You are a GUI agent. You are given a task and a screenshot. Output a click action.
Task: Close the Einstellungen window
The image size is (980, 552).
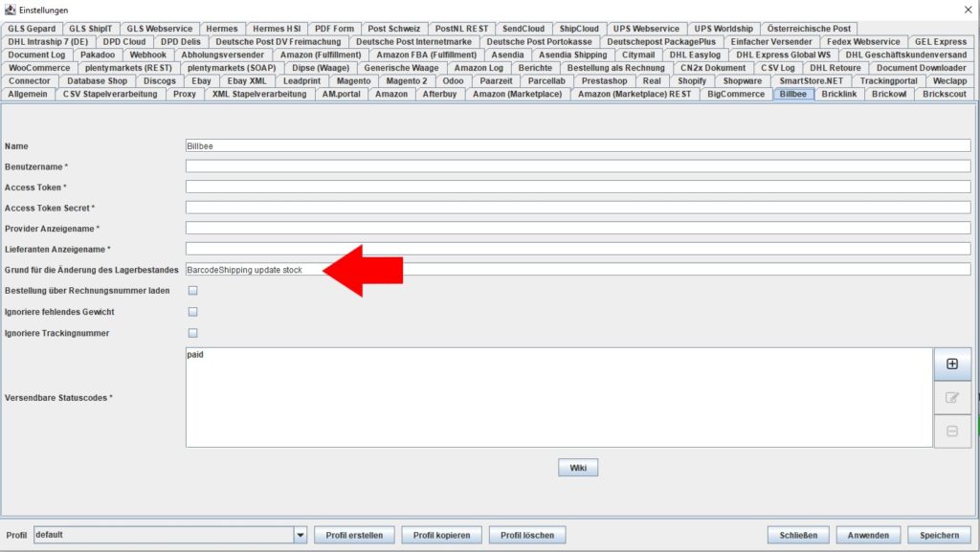tap(968, 10)
